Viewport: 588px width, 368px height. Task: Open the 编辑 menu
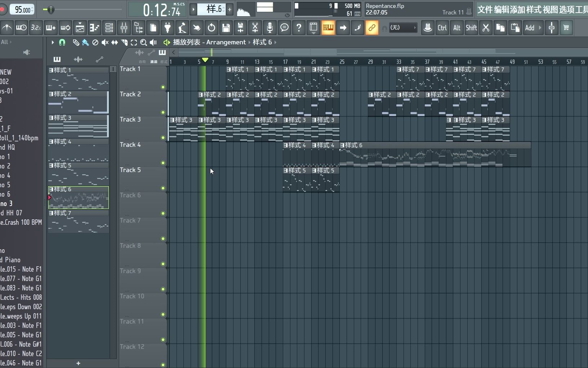[x=502, y=10]
